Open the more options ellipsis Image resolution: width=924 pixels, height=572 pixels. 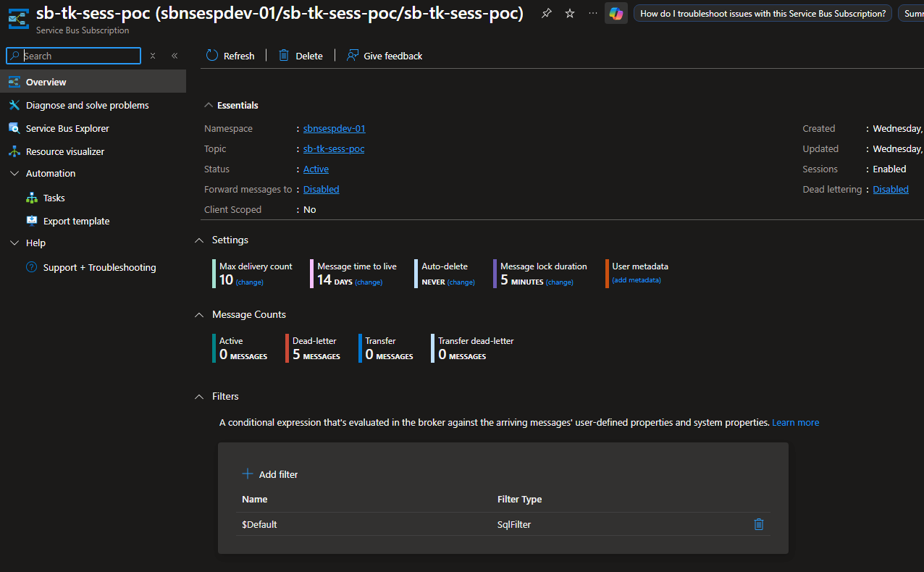click(x=593, y=14)
